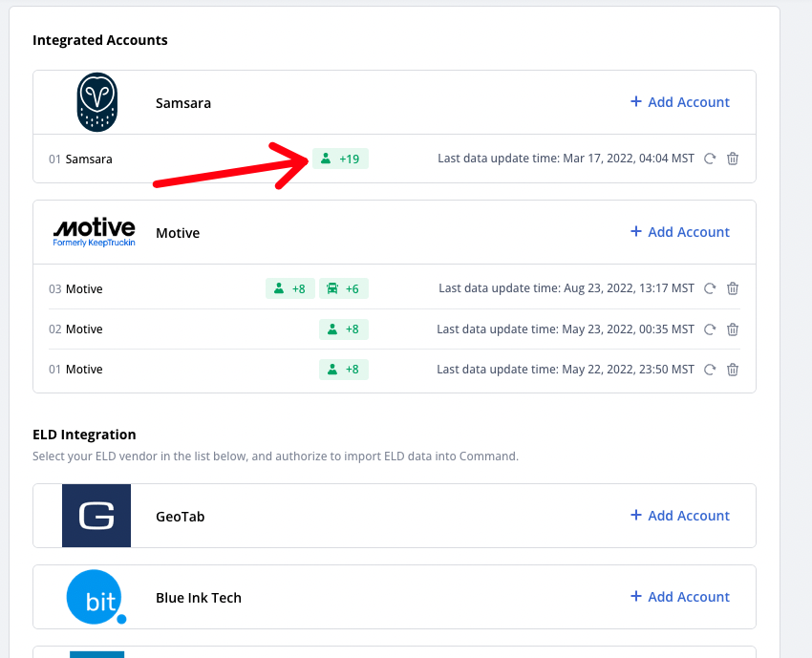The width and height of the screenshot is (812, 658).
Task: Click the GeoTab vendor name
Action: pyautogui.click(x=181, y=517)
